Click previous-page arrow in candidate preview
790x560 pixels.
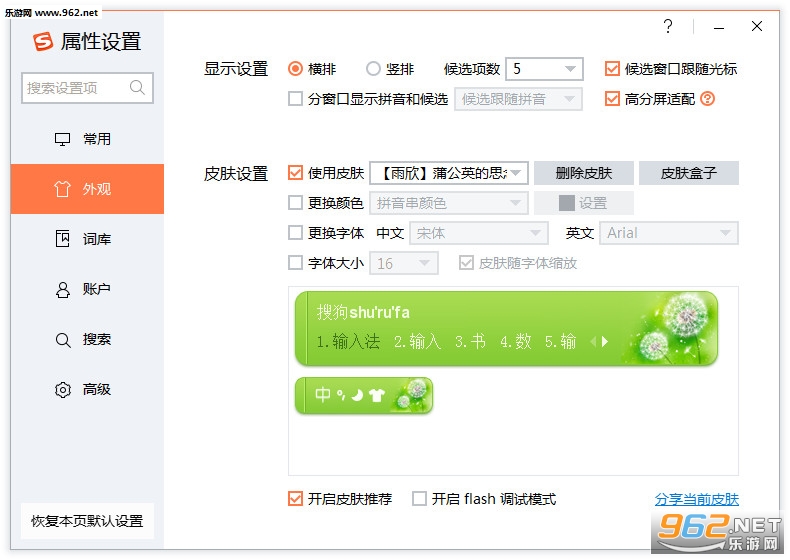593,342
